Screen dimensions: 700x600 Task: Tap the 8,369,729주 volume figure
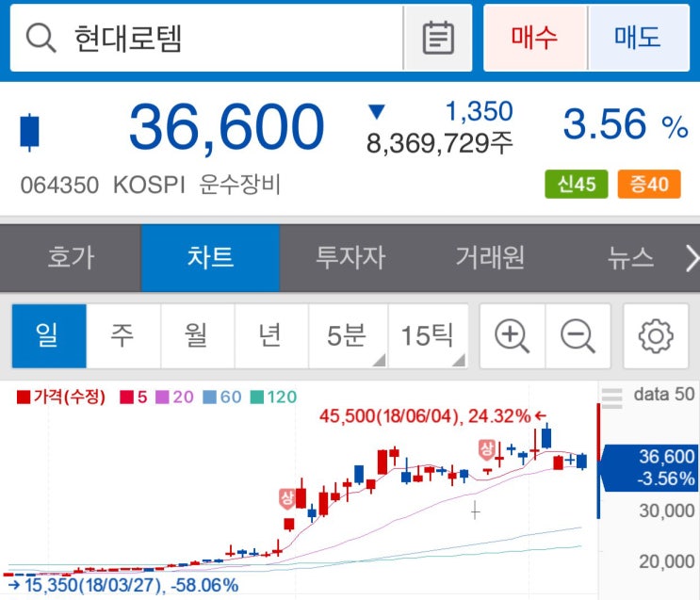coord(439,144)
